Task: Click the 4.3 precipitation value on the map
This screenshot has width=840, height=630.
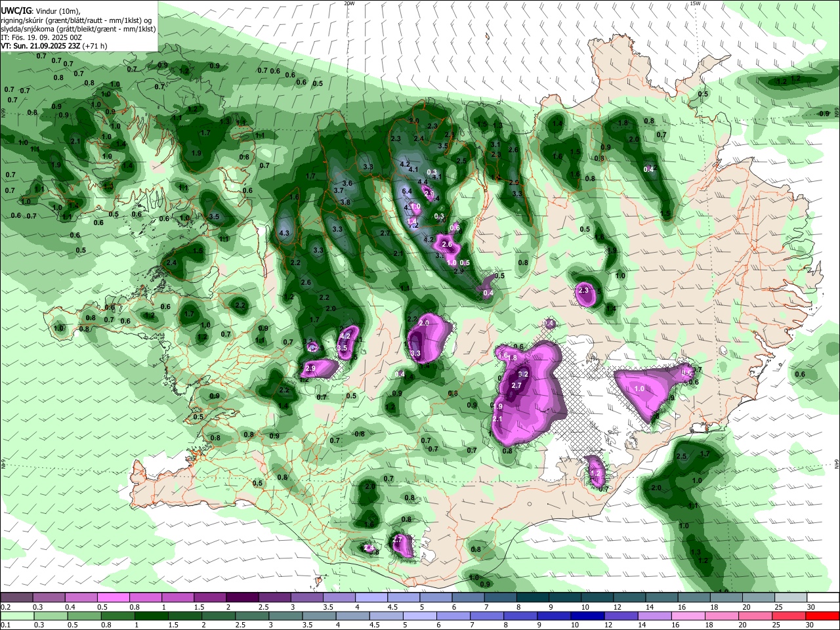Action: click(x=284, y=233)
